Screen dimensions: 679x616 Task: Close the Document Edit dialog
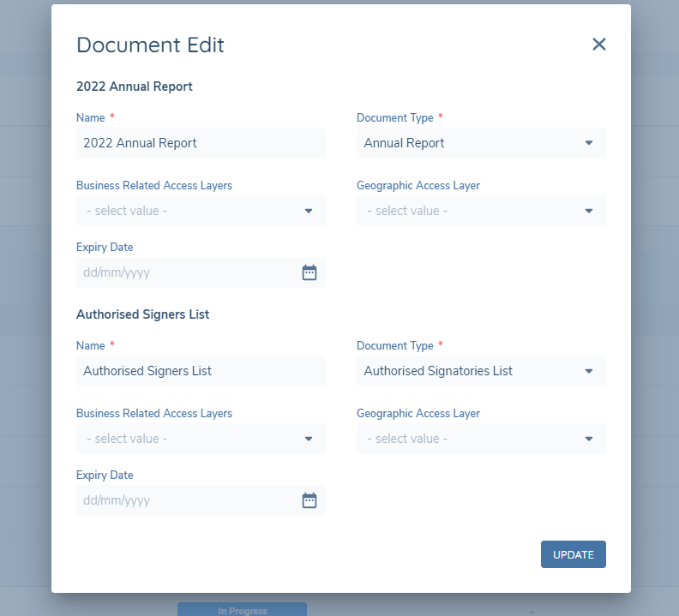(x=598, y=45)
